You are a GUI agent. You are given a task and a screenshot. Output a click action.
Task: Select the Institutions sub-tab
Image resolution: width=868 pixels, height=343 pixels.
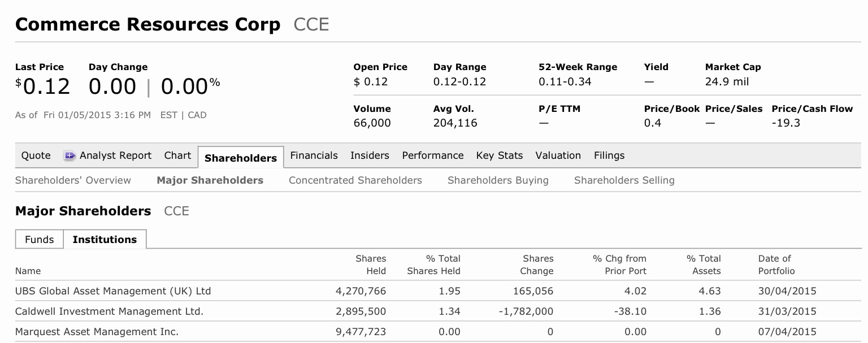click(x=105, y=239)
